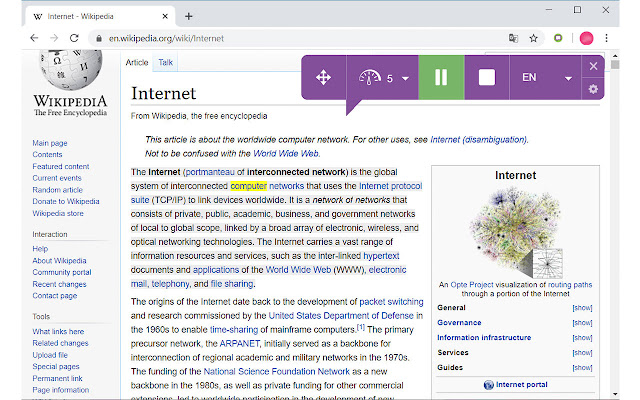Open Community portal link
This screenshot has width=640, height=400.
point(62,272)
